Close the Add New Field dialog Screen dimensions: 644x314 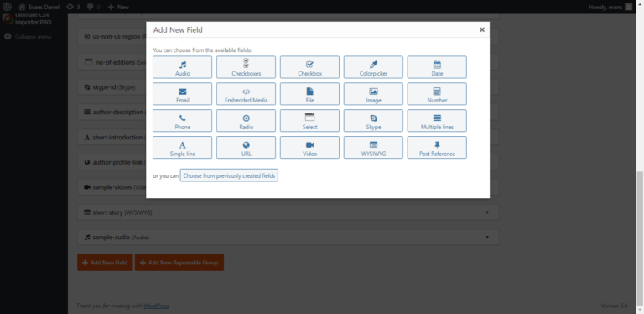pyautogui.click(x=482, y=29)
